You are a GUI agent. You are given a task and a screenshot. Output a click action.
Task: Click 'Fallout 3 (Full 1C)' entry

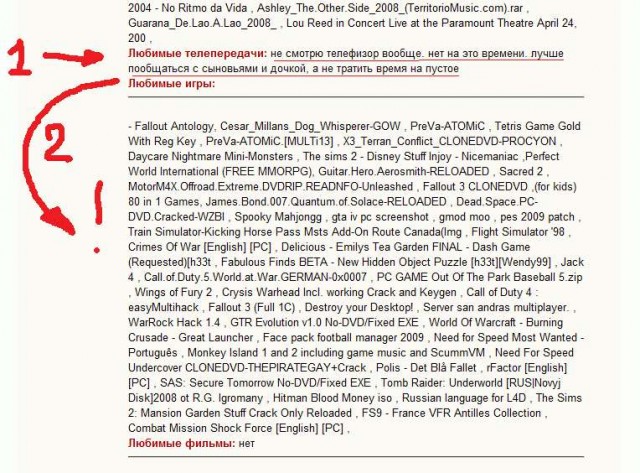click(x=251, y=307)
